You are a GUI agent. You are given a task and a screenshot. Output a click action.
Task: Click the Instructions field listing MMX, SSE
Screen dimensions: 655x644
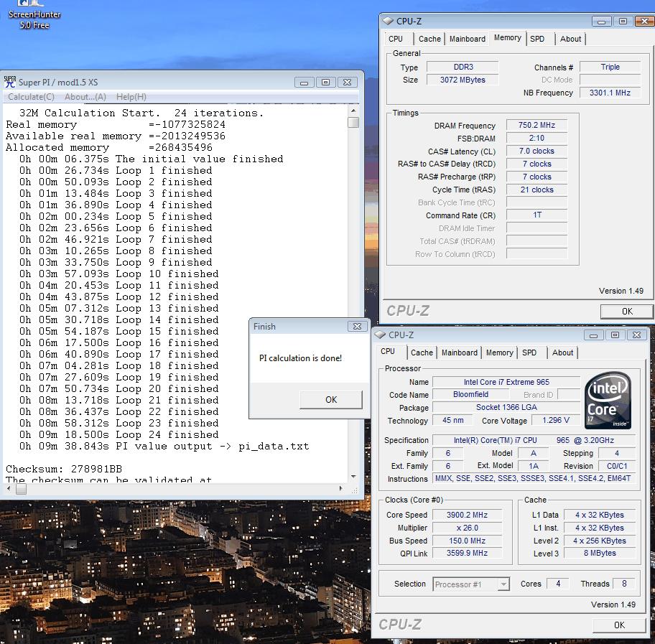(x=534, y=478)
